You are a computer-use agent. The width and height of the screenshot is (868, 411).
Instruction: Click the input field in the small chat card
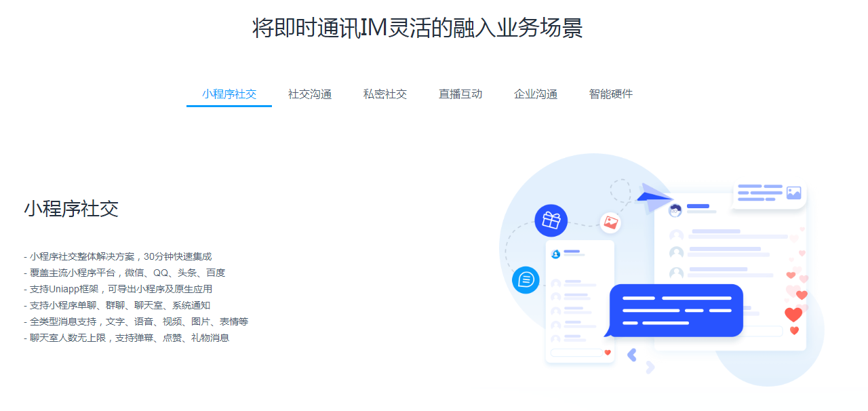tap(575, 353)
